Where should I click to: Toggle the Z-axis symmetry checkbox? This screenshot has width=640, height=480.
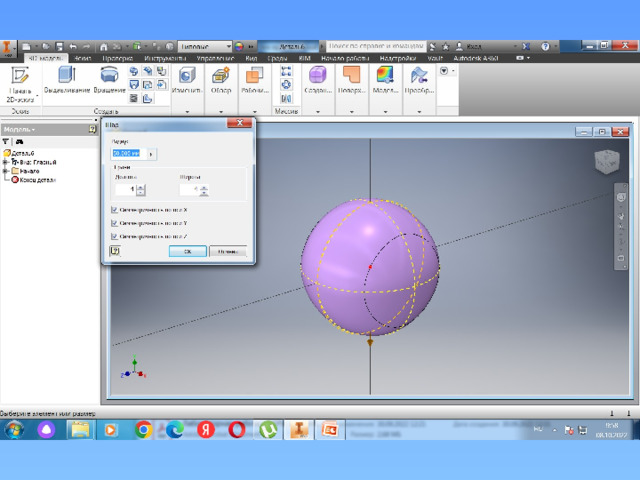click(x=114, y=236)
